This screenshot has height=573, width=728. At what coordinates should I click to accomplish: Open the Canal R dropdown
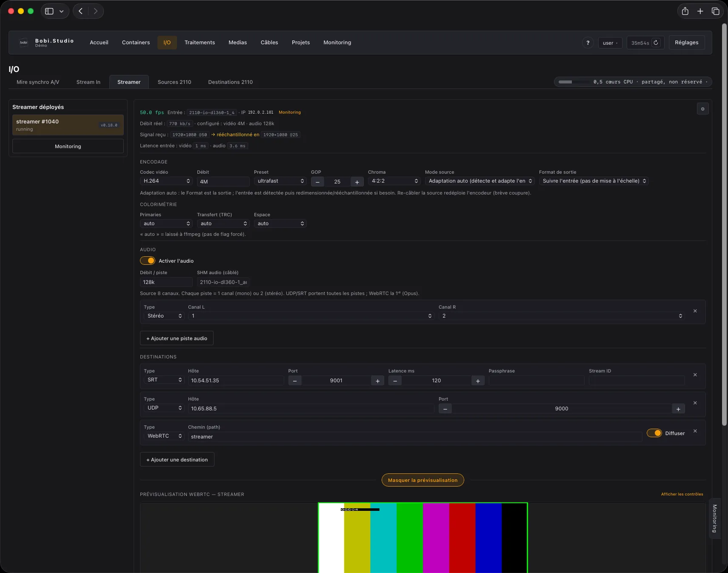(x=562, y=316)
